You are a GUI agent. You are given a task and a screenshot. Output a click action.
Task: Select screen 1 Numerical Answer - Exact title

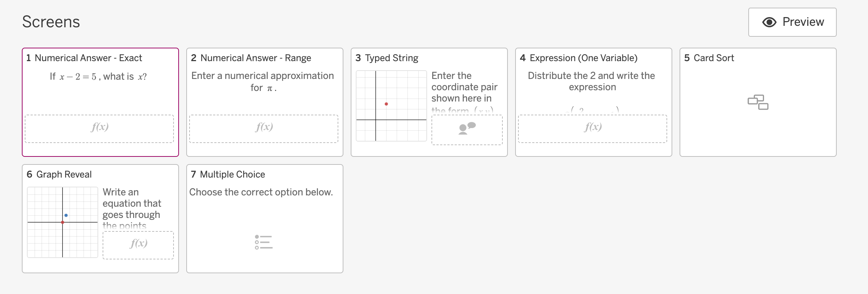(88, 58)
